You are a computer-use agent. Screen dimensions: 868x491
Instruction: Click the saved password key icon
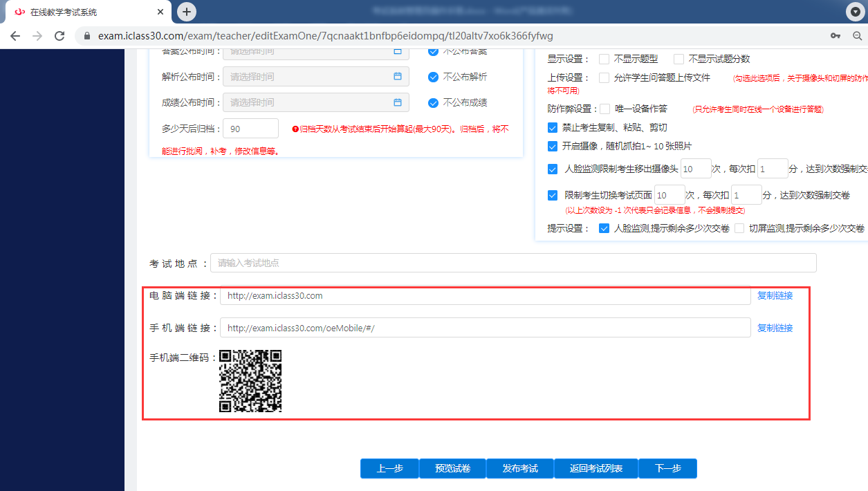click(x=835, y=36)
